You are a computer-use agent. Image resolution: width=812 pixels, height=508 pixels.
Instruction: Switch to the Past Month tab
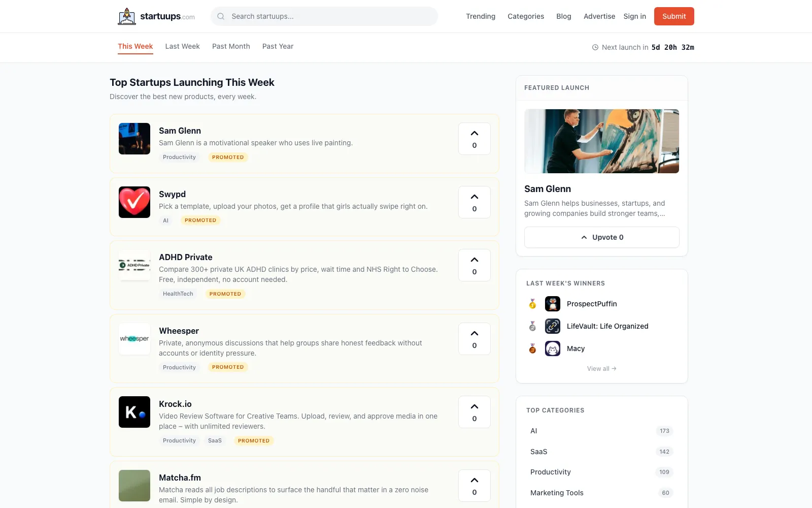[x=231, y=46]
